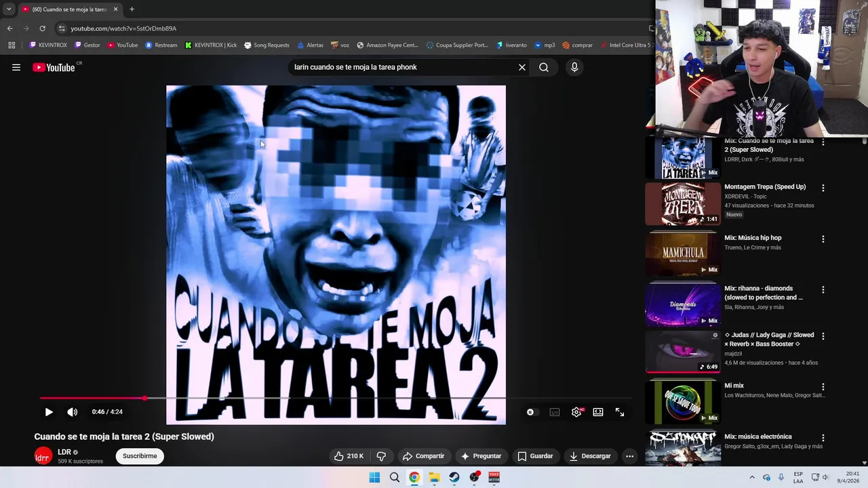The width and height of the screenshot is (868, 488).
Task: Open options for Judas Lady Gaga video
Action: coord(823,336)
